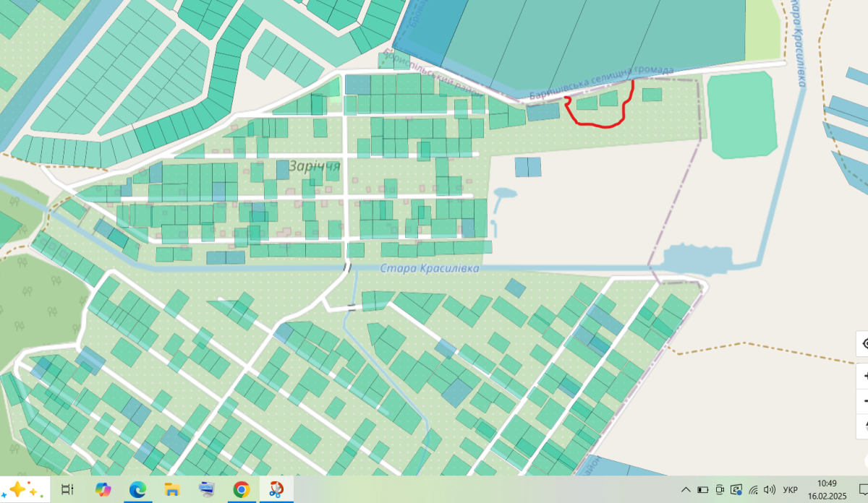Viewport: 868px width, 503px height.
Task: Switch to Snipping Tool in taskbar
Action: click(276, 489)
